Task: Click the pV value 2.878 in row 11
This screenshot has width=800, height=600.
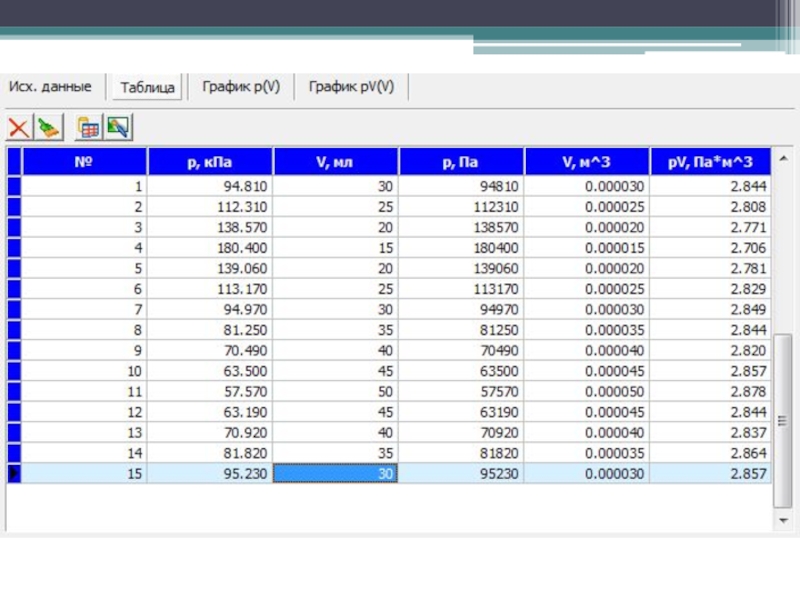Action: 747,392
